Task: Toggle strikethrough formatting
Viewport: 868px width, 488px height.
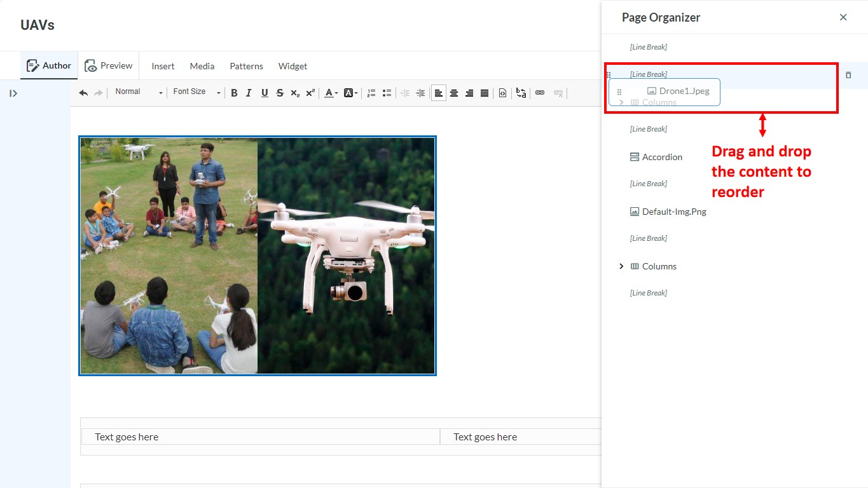Action: 280,93
